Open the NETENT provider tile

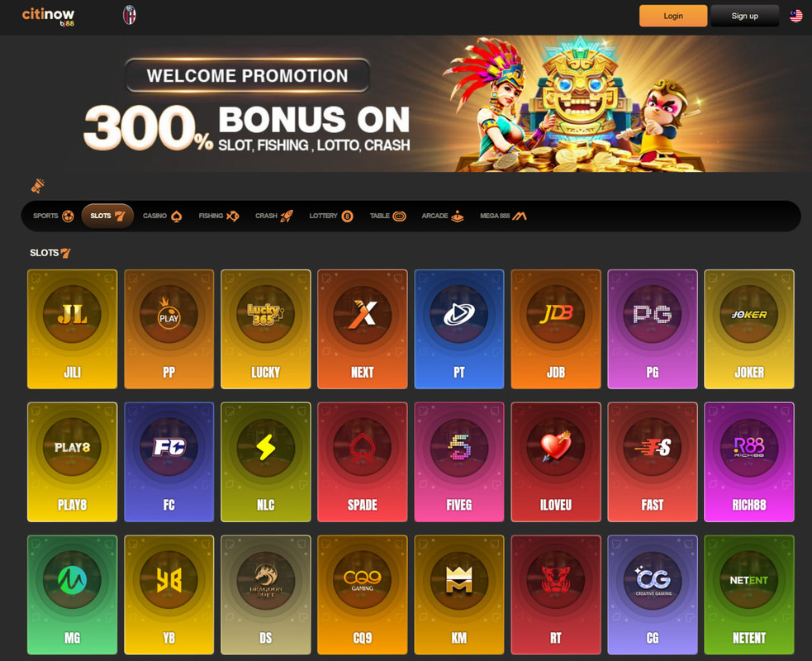[x=749, y=595]
